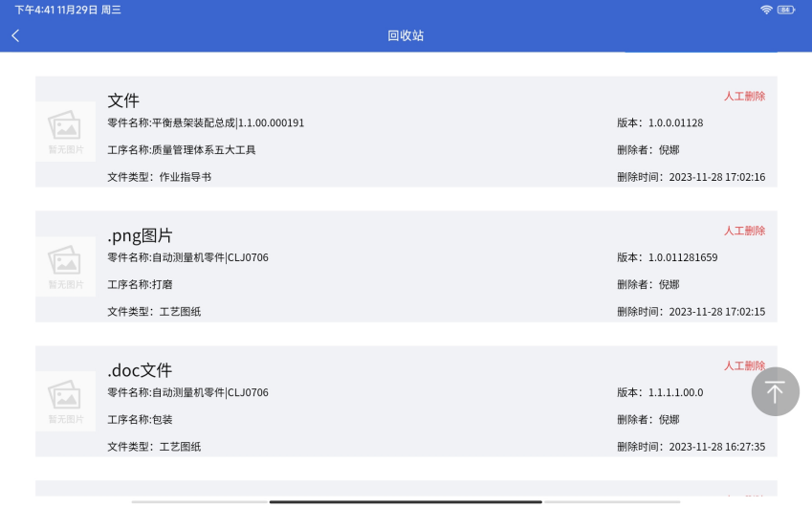
Task: Open placeholder image of the .doc文件 entry
Action: 65,401
